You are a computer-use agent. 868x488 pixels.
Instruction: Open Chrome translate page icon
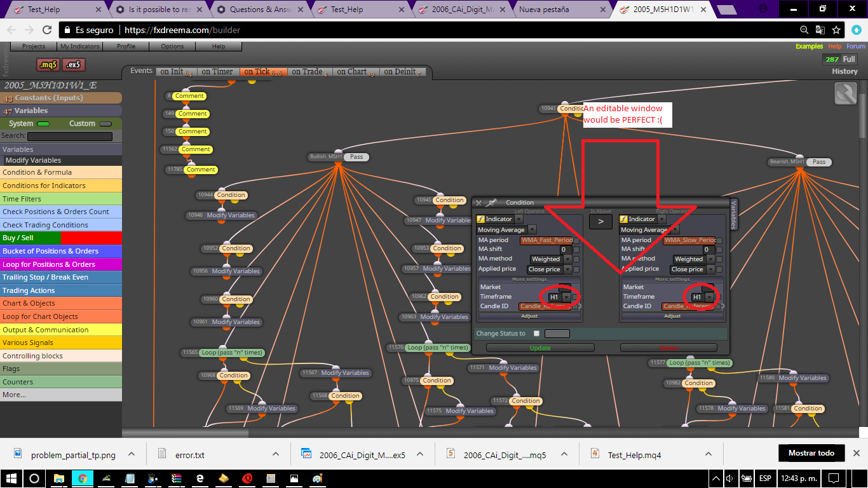pyautogui.click(x=820, y=30)
